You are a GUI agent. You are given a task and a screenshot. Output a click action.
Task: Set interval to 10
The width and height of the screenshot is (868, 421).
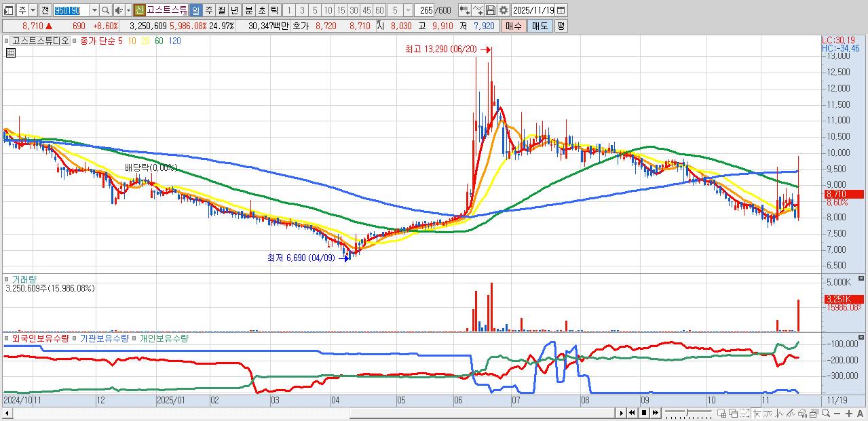[328, 10]
